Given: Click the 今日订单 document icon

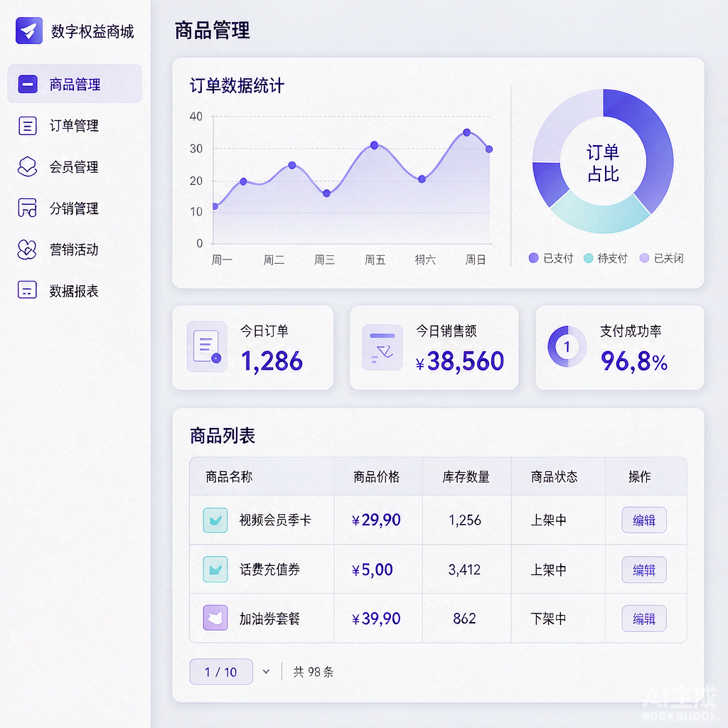Looking at the screenshot, I should [x=207, y=346].
